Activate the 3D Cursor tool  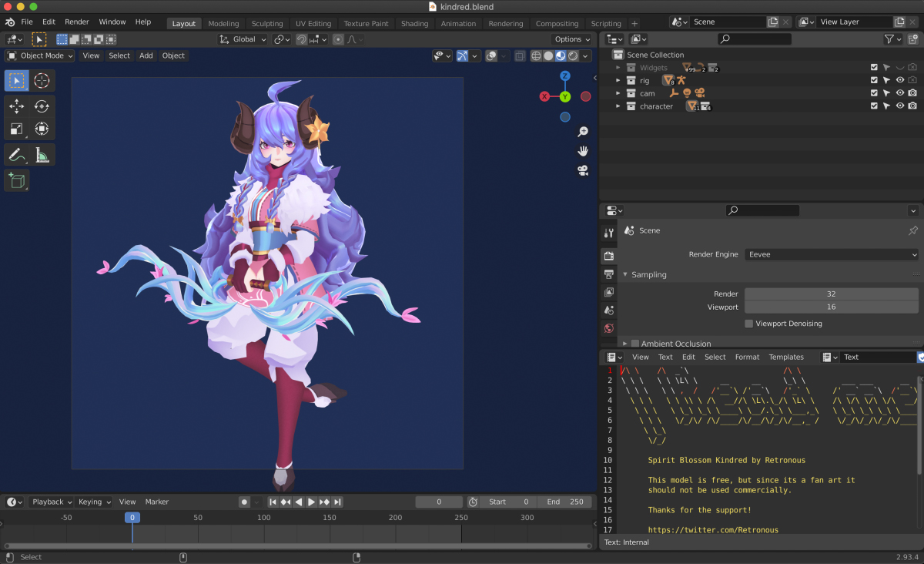pyautogui.click(x=42, y=81)
